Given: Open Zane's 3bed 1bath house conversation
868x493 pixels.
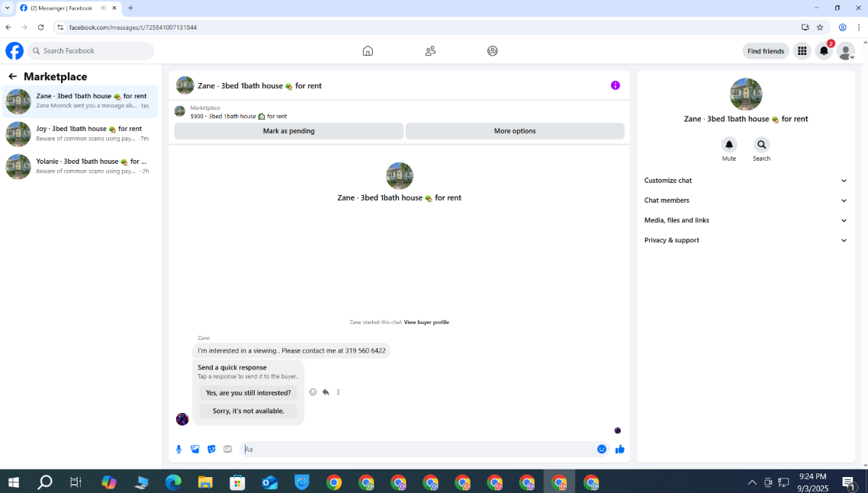Looking at the screenshot, I should (80, 101).
